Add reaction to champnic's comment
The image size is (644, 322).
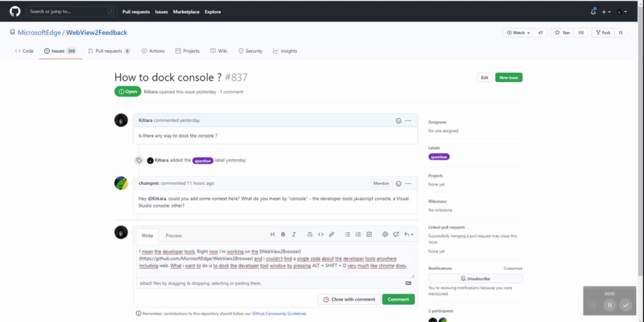coord(399,184)
